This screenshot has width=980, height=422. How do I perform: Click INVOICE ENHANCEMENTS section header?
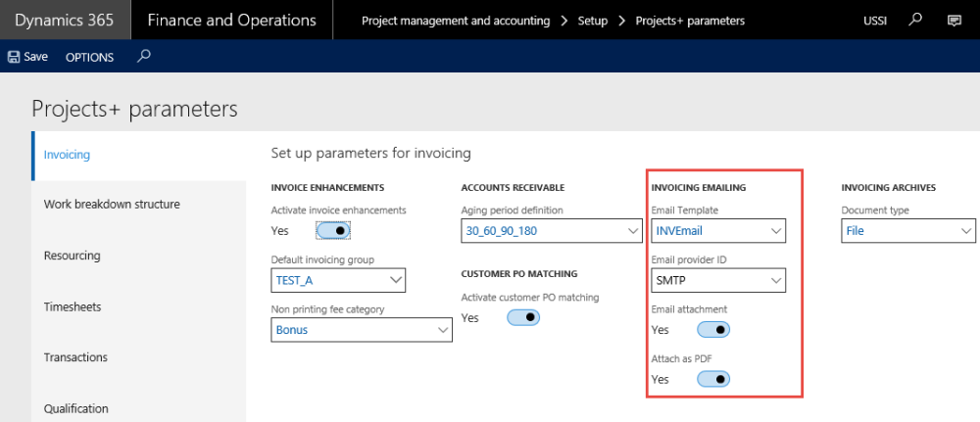[x=327, y=187]
